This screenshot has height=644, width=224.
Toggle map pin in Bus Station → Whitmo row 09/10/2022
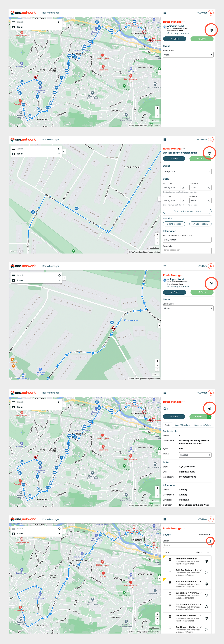tap(206, 596)
